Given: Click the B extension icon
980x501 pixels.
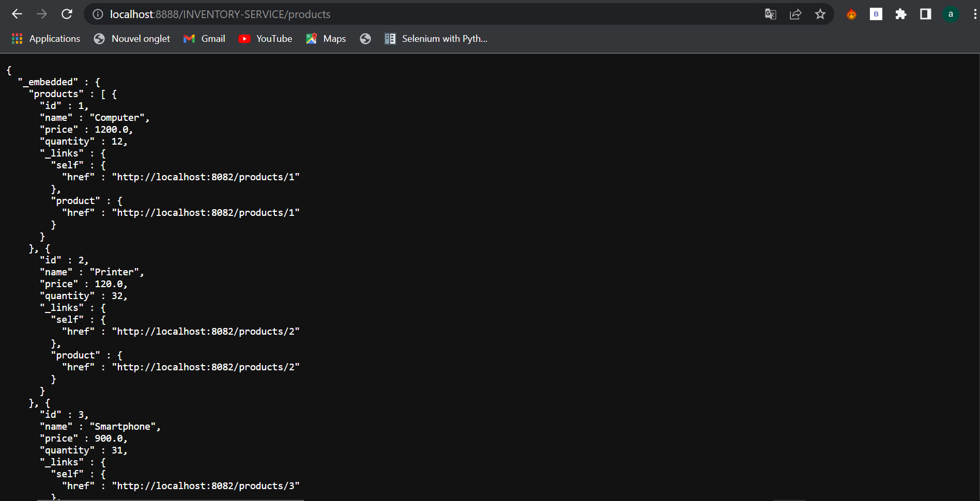Looking at the screenshot, I should pyautogui.click(x=876, y=14).
